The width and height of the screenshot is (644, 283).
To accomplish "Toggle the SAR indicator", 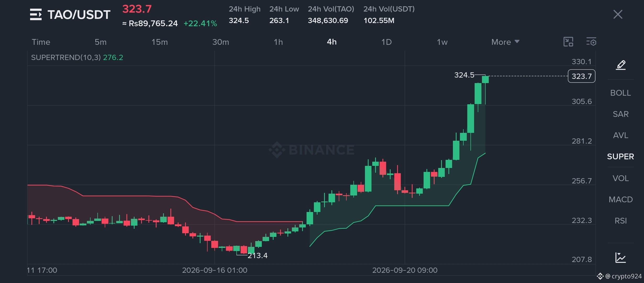I will coord(621,114).
